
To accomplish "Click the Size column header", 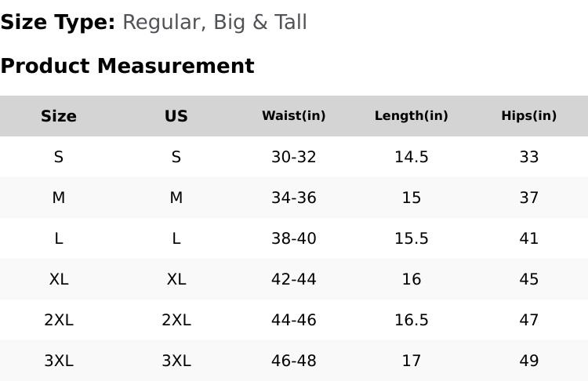I will [59, 116].
